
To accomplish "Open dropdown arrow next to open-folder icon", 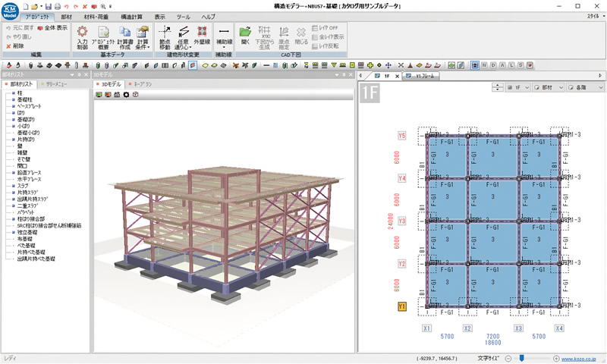I will (41, 7).
